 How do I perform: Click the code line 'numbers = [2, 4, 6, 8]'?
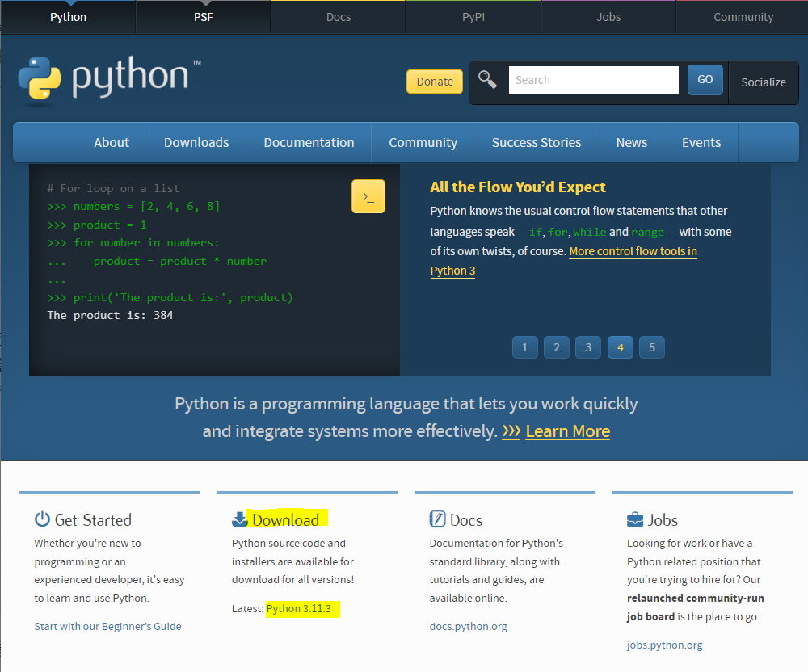coord(133,207)
